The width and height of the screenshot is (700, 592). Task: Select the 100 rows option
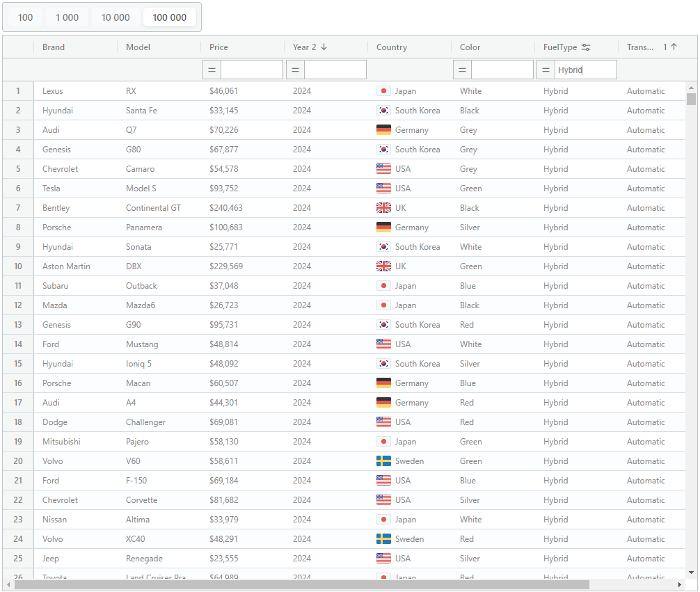click(x=26, y=17)
